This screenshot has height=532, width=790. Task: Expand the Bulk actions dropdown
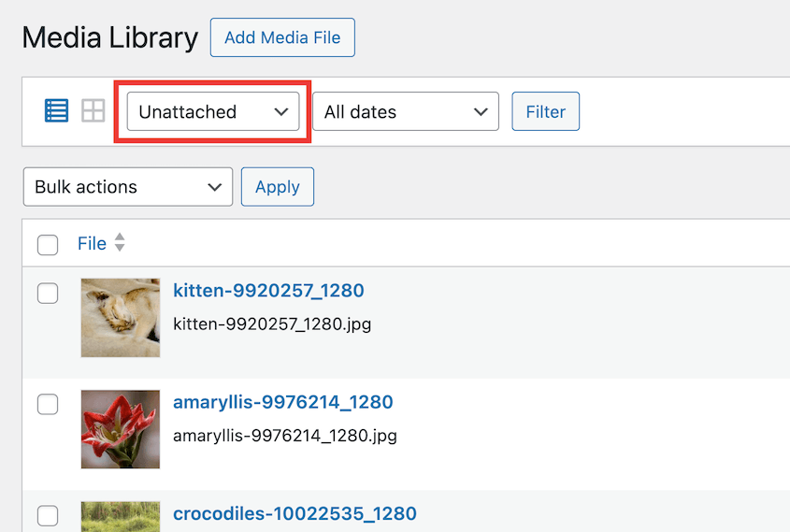coord(127,187)
